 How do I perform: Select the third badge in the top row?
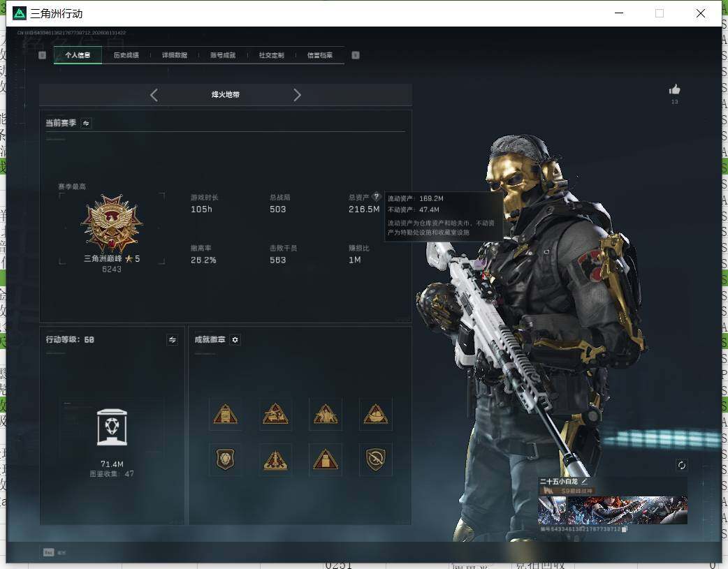[326, 414]
